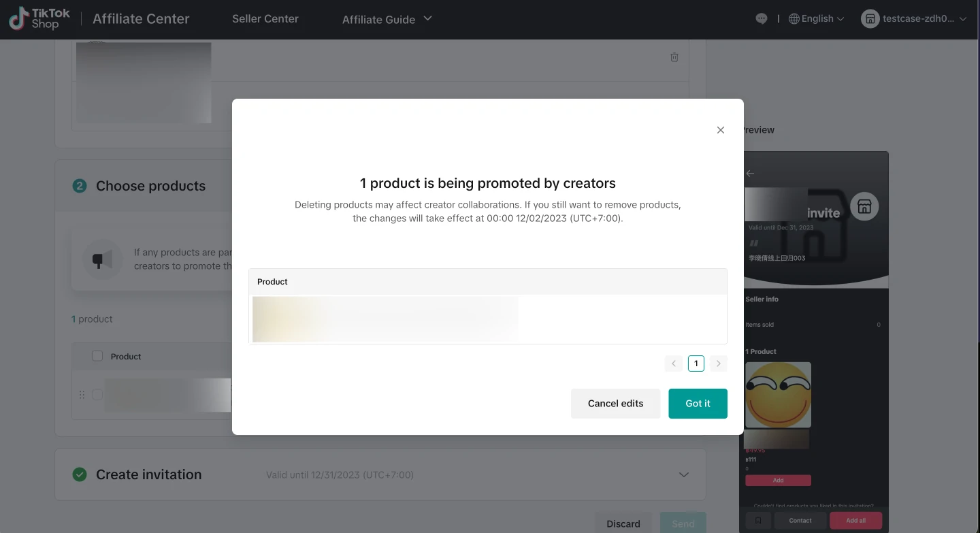
Task: Click the shop icon in preview
Action: (x=864, y=206)
